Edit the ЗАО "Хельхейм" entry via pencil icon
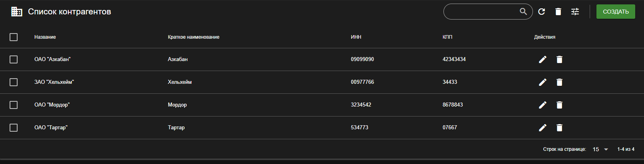This screenshot has height=164, width=644. tap(543, 82)
